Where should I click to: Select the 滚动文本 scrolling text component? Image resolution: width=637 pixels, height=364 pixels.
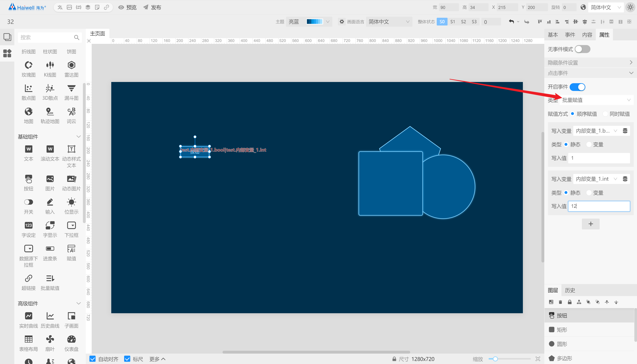click(x=50, y=153)
